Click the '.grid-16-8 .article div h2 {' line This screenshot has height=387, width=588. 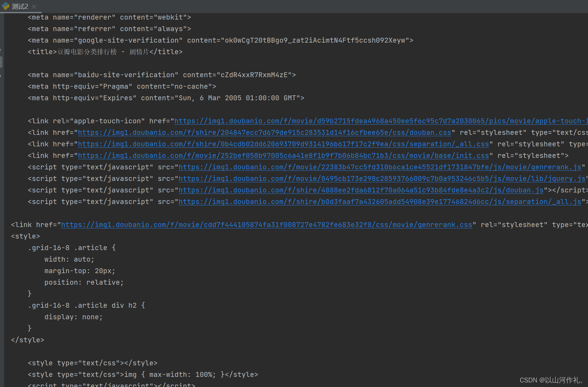pos(86,306)
